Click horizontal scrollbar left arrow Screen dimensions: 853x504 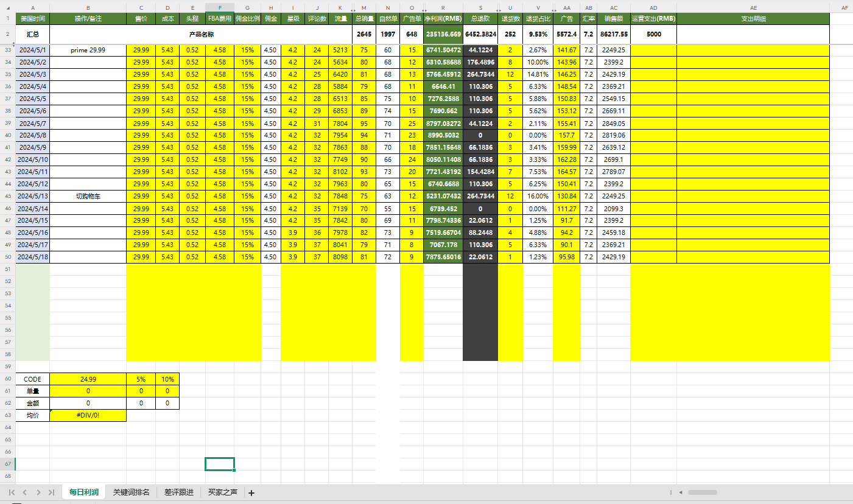point(681,492)
